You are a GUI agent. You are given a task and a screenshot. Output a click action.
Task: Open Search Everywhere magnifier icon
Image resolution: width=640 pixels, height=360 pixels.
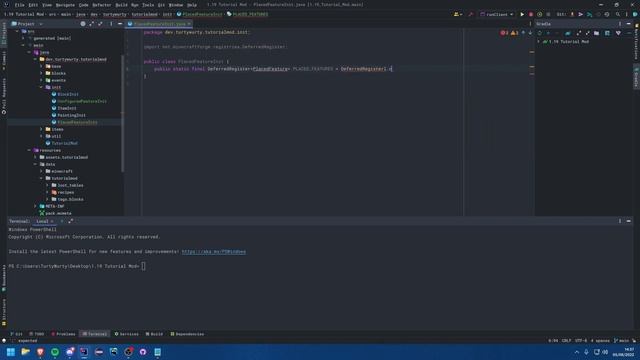[618, 14]
